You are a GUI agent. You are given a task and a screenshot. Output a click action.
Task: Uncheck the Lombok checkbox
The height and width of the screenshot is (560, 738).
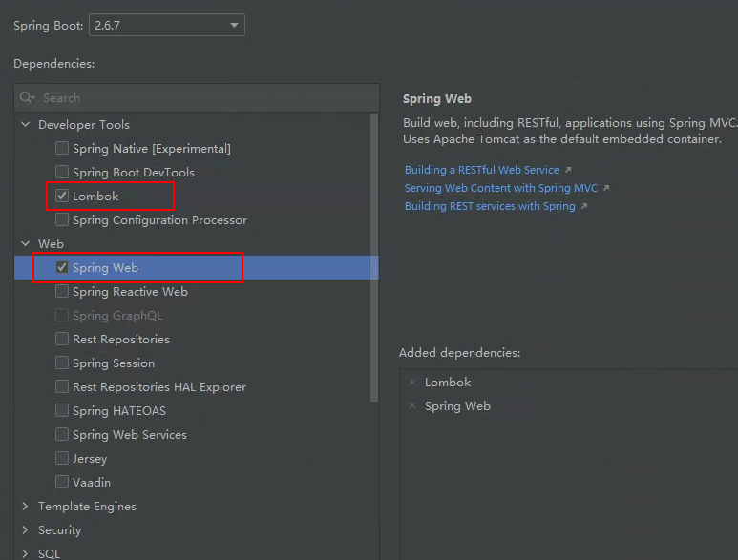62,197
